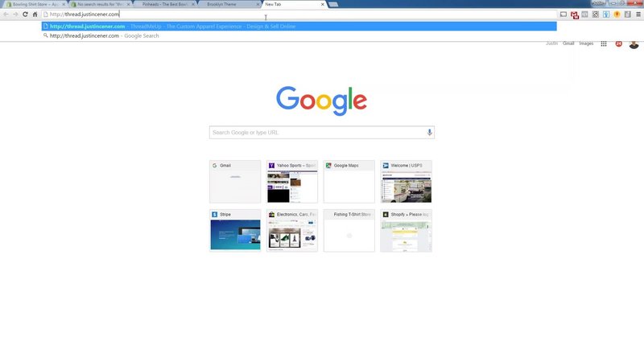The image size is (644, 362).
Task: Open the Fishing T-Shirt Store tile
Action: (349, 230)
